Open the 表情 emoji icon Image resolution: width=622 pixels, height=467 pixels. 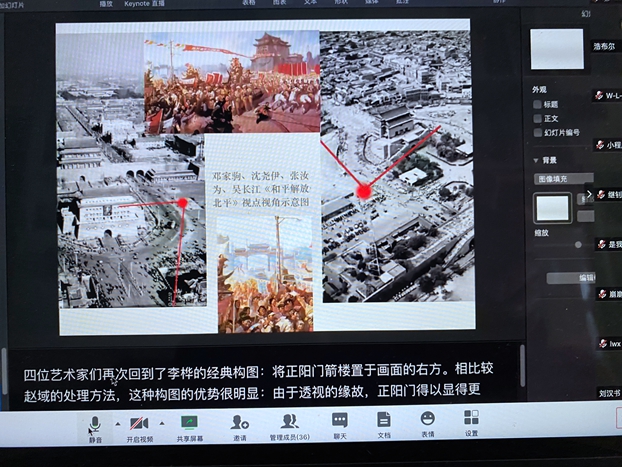tap(428, 418)
